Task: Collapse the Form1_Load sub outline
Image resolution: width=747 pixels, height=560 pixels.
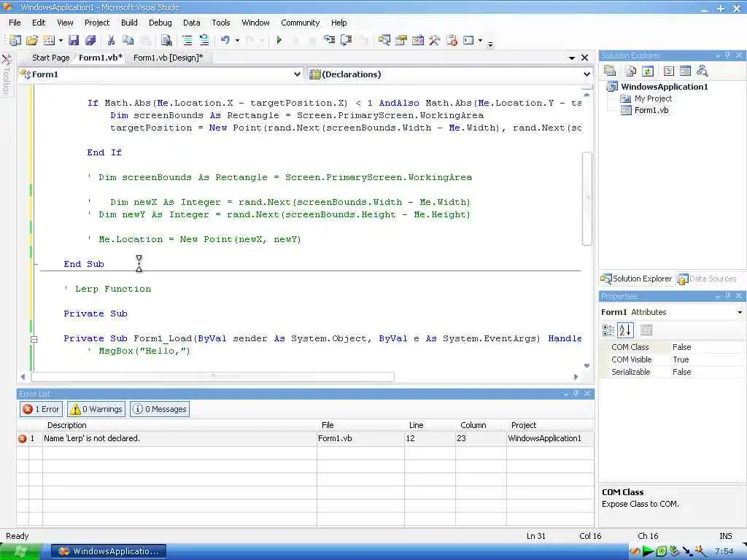Action: coord(34,339)
